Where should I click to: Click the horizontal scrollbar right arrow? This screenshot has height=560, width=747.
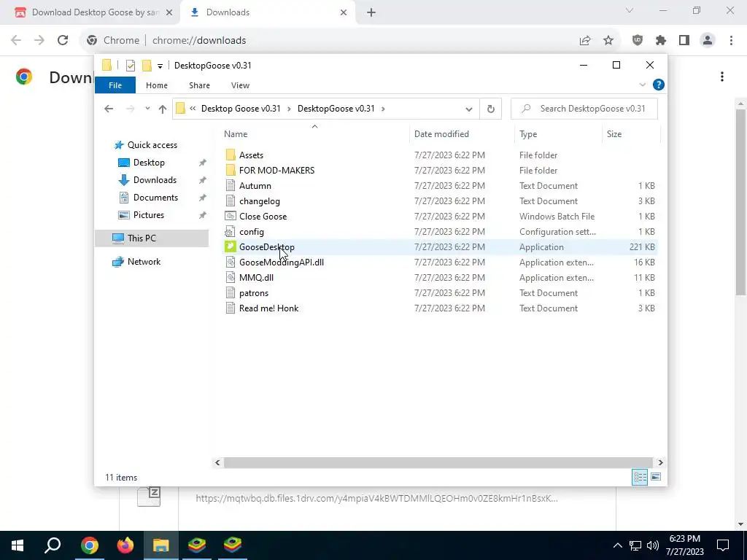pos(660,462)
